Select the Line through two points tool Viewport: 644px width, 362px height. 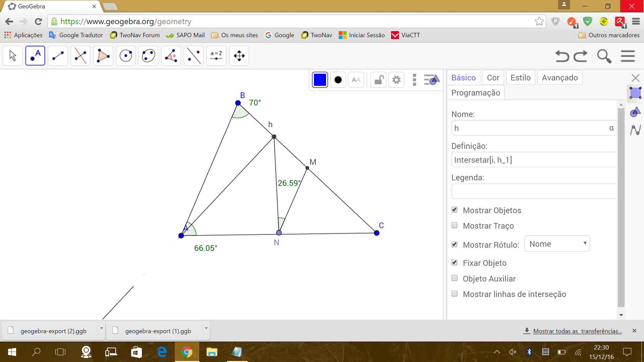coord(58,56)
